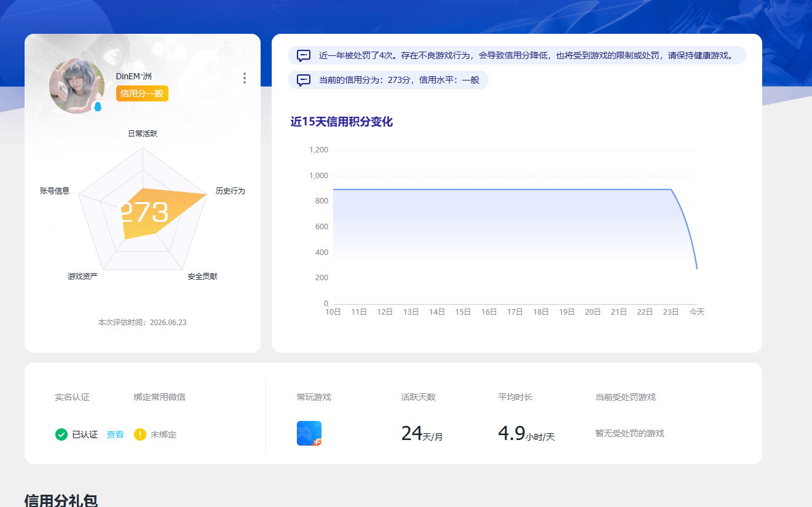Open the three-dot menu beside DinEM·洲

(x=245, y=78)
